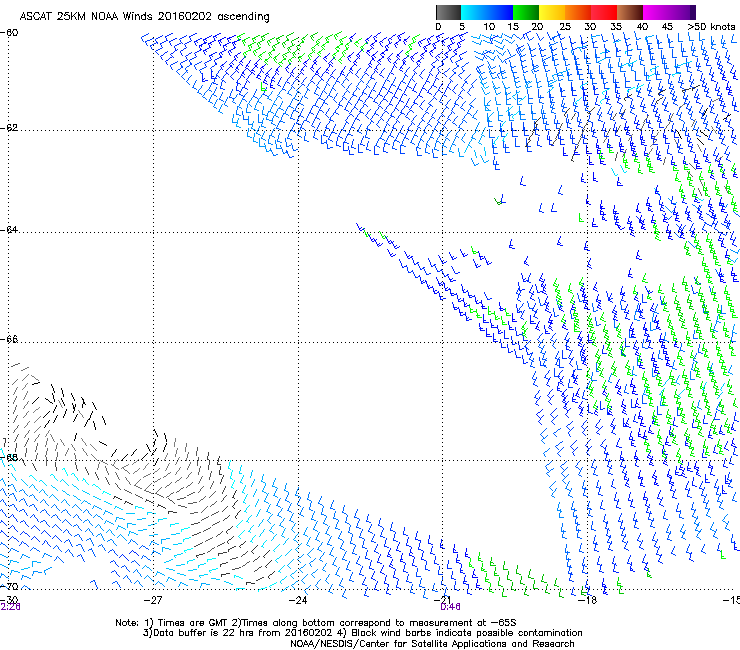Click the '20' legend scale label
The width and height of the screenshot is (740, 650).
537,27
